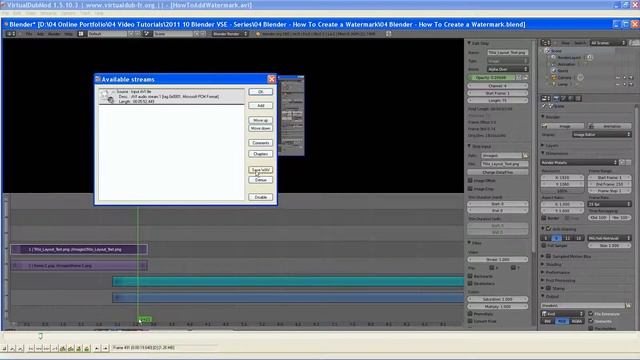The height and width of the screenshot is (360, 640).
Task: Click the Animation render button
Action: pos(609,126)
